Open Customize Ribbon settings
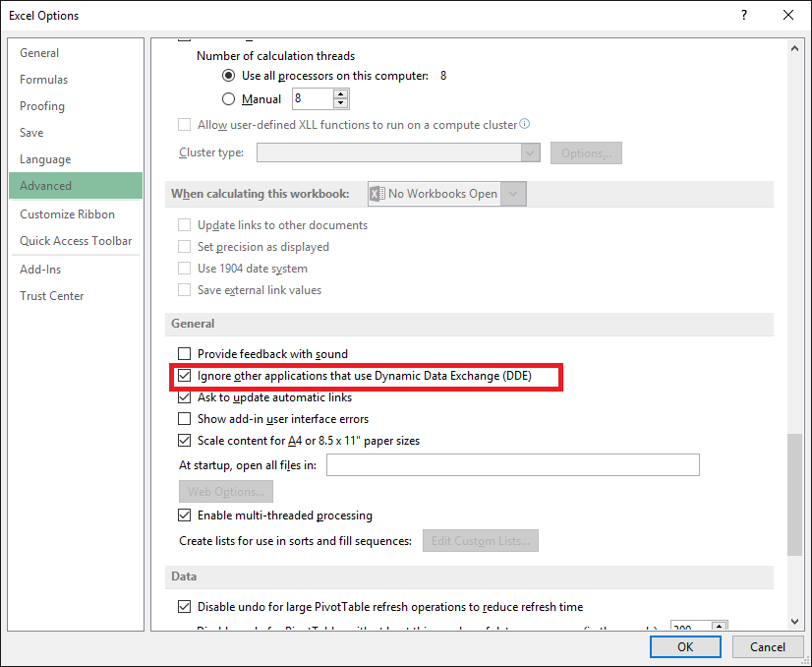The image size is (812, 667). pyautogui.click(x=67, y=214)
